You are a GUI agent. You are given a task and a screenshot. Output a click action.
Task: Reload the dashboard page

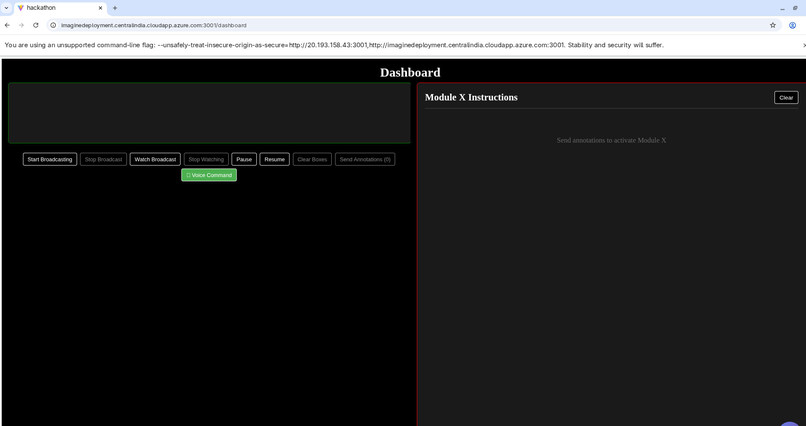click(x=36, y=25)
